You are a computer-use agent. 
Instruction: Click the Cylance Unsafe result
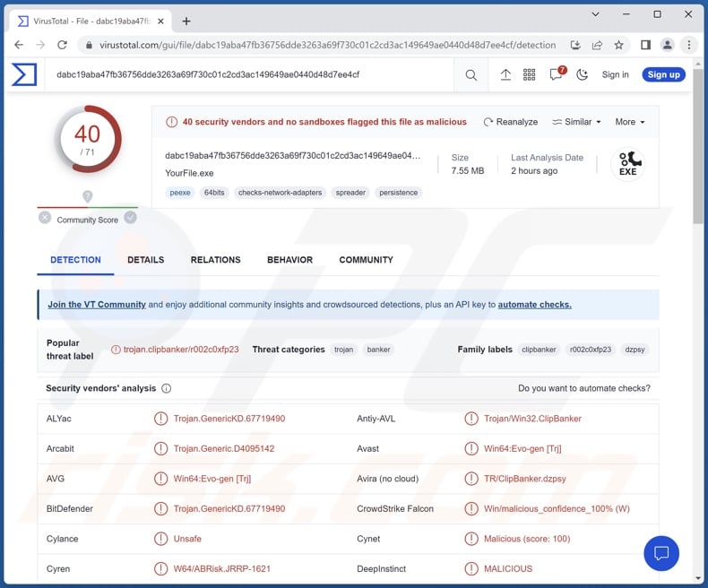point(187,539)
